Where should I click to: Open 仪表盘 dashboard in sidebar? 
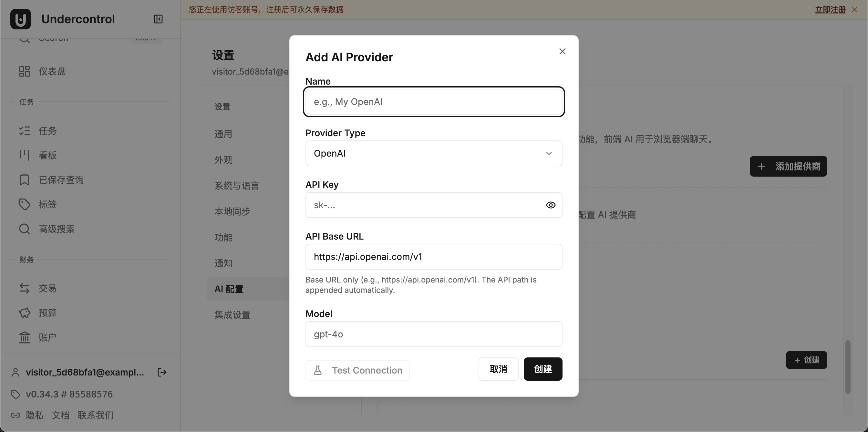pyautogui.click(x=90, y=71)
